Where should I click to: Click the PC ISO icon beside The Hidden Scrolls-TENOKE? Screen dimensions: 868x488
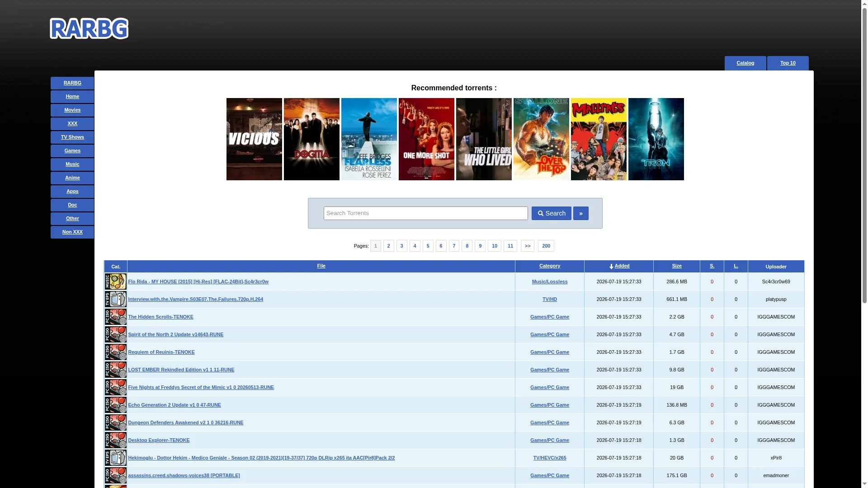point(116,317)
